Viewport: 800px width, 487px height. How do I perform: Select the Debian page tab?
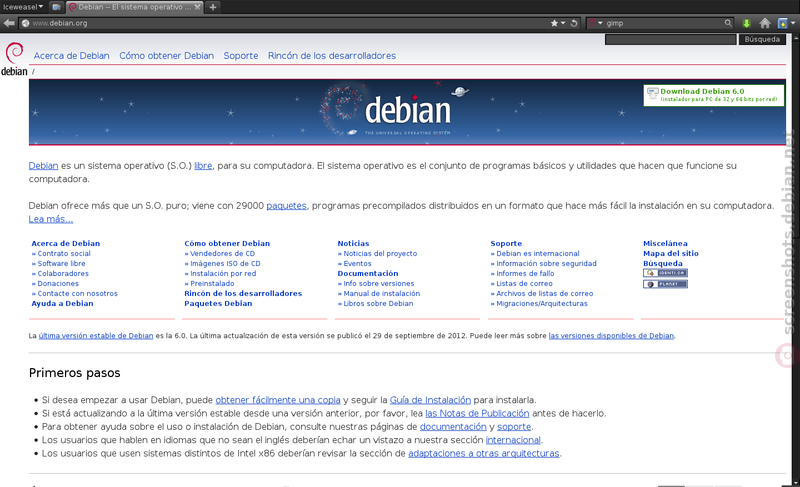134,7
